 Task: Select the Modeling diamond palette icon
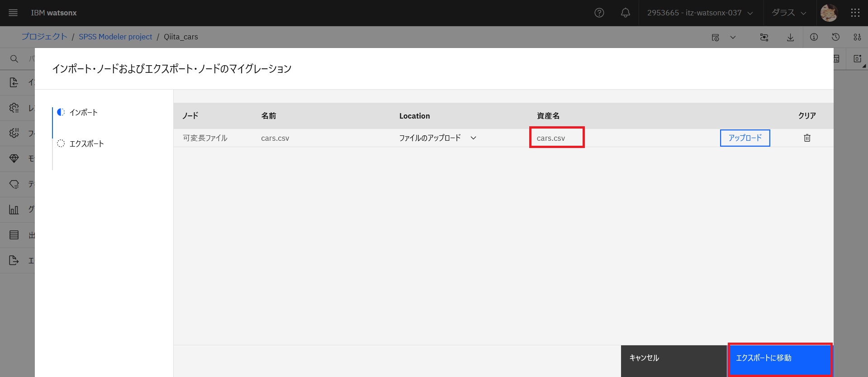point(14,158)
